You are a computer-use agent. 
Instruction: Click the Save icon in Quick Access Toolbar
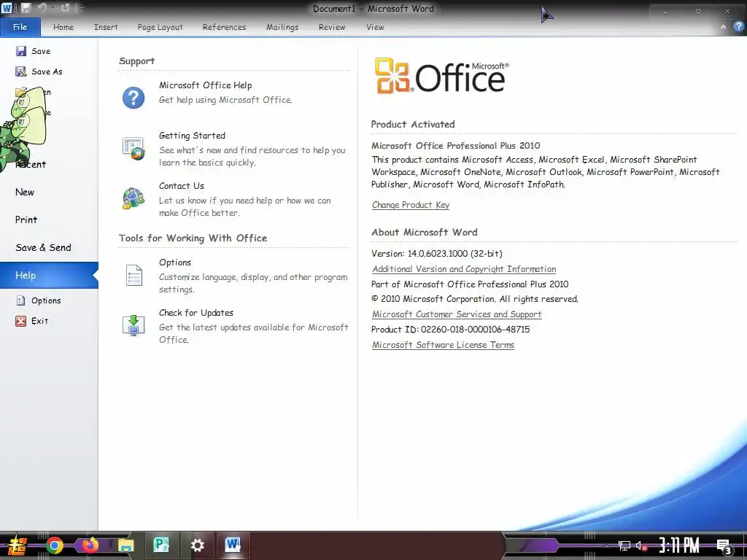(x=26, y=8)
